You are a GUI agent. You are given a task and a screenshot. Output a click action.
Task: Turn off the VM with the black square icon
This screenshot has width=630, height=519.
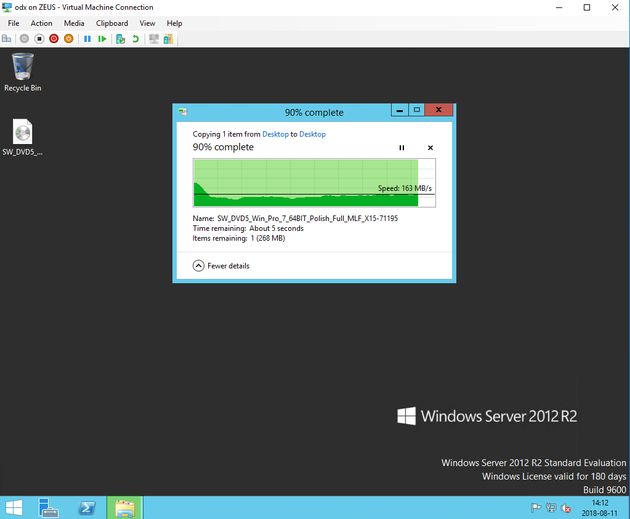tap(39, 39)
